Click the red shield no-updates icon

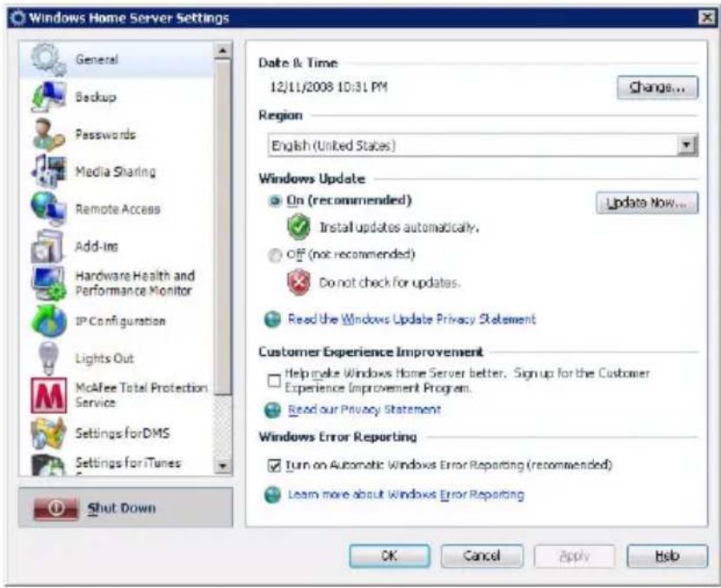pos(299,283)
